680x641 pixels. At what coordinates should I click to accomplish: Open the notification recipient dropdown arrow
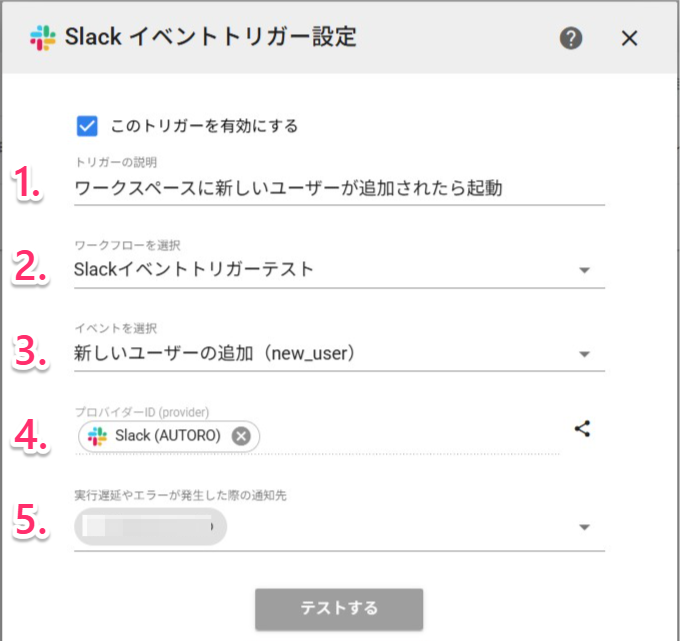pos(585,528)
